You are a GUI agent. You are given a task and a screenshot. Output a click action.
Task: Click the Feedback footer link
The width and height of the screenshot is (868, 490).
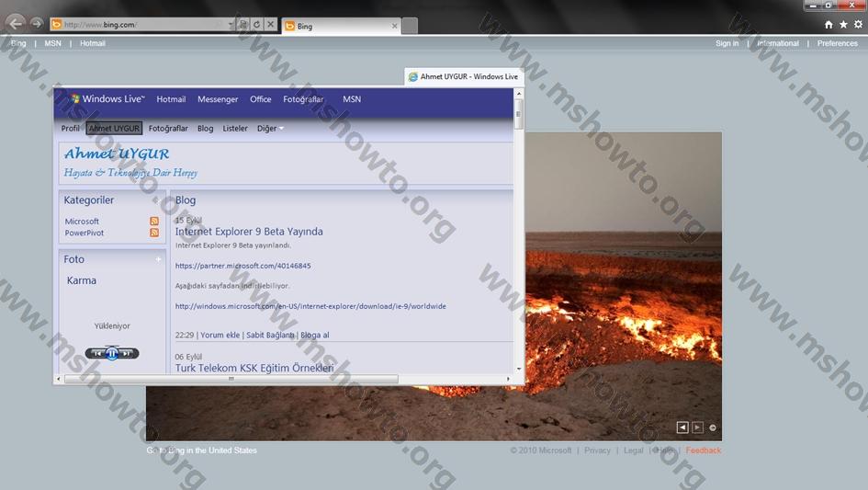[704, 450]
